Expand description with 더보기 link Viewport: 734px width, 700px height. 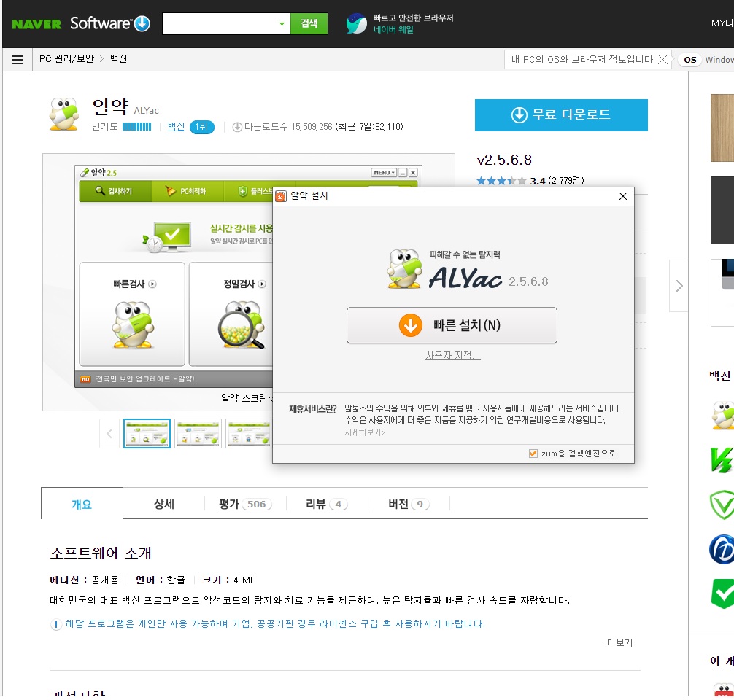point(619,643)
